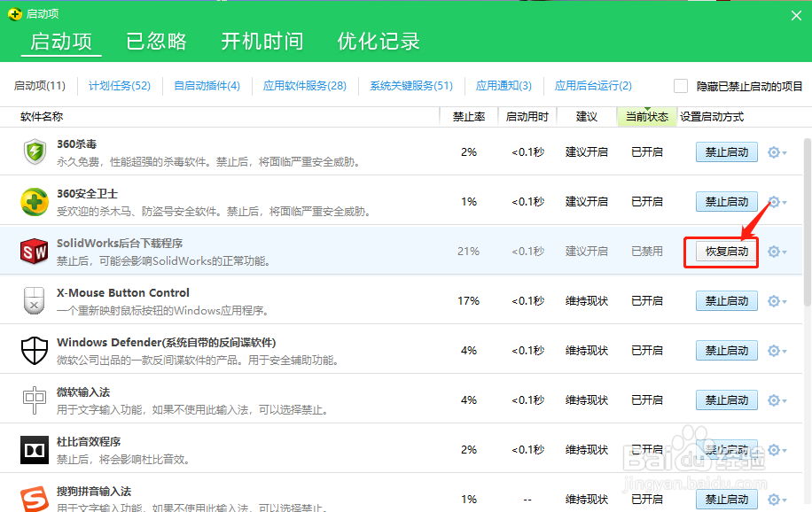812x512 pixels.
Task: Open gear settings dropdown for SolidWorks row
Action: tap(777, 252)
